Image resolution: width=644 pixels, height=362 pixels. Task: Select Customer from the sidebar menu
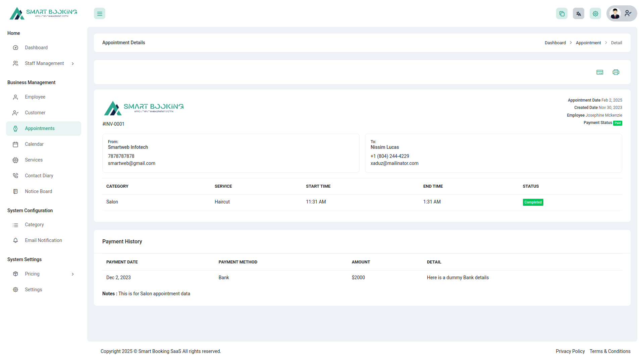click(x=35, y=113)
